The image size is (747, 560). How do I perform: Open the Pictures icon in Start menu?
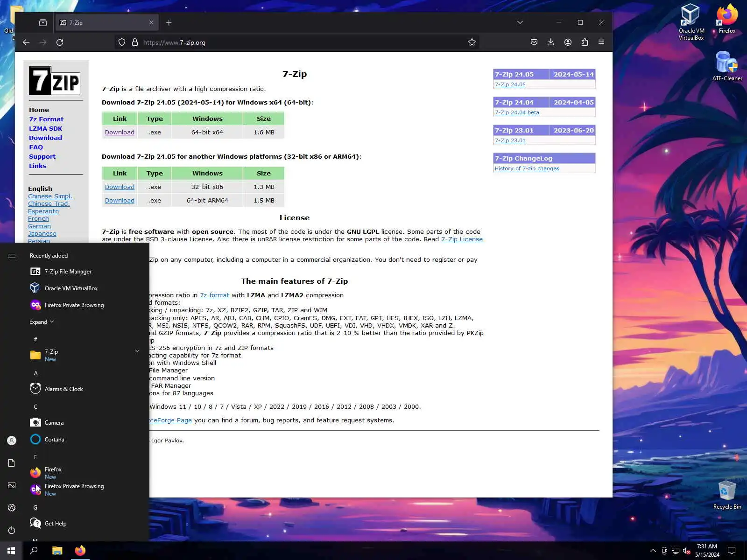(12, 485)
